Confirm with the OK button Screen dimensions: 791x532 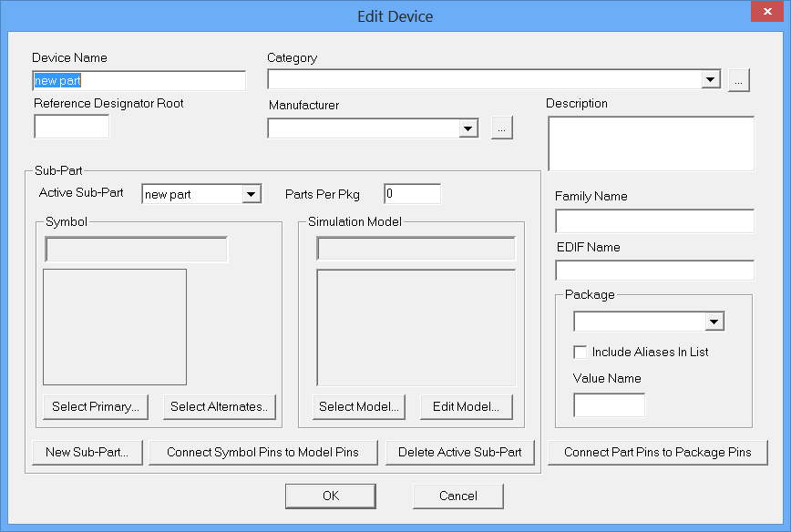330,496
